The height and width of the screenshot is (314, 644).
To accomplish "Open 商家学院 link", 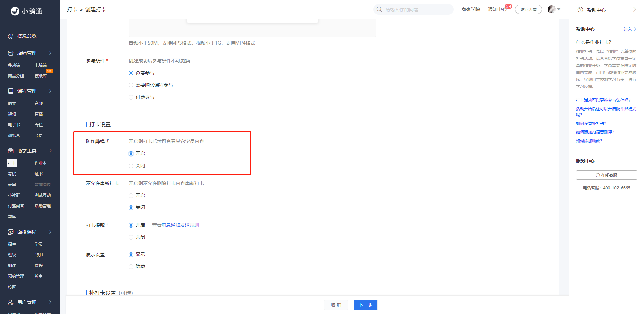I will coord(471,9).
